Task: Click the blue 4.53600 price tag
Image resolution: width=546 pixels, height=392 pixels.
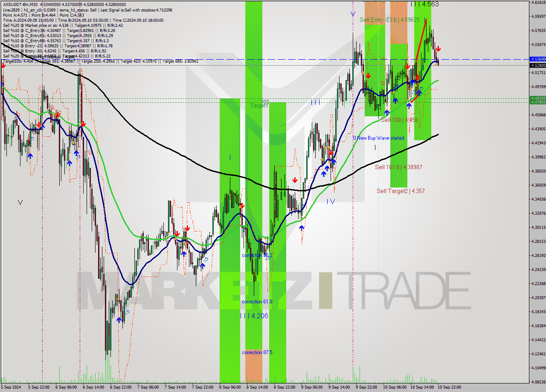Action: click(537, 59)
